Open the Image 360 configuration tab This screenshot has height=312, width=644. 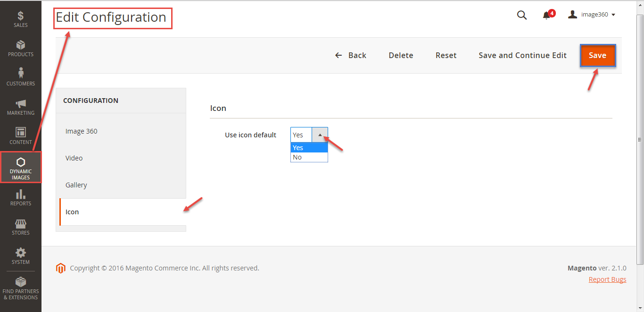121,131
